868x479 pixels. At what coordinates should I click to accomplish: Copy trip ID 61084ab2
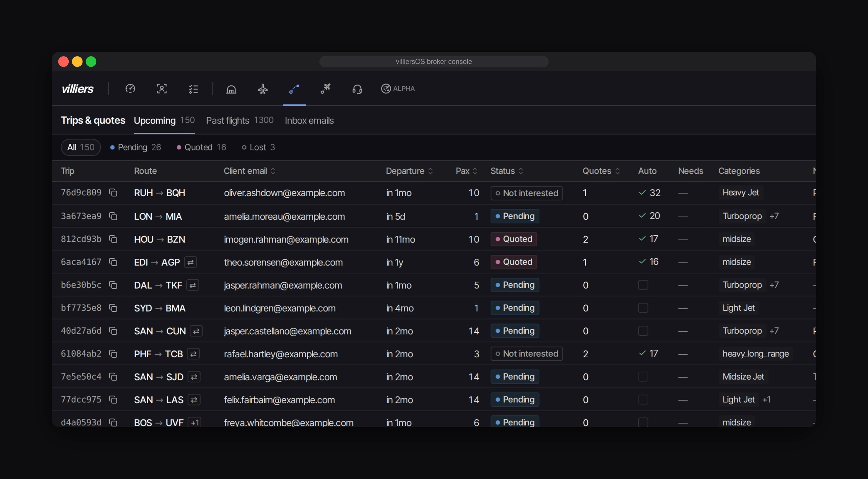click(x=113, y=354)
